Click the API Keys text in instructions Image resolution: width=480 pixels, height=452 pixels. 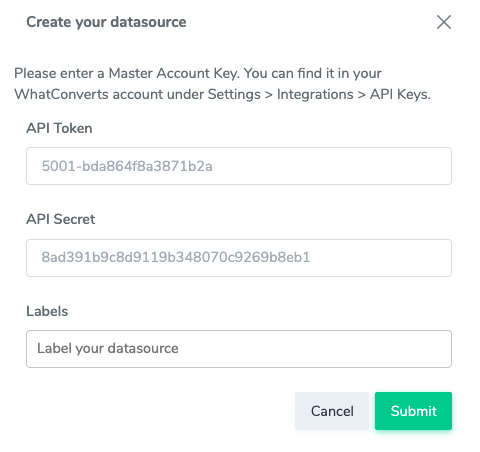click(400, 94)
